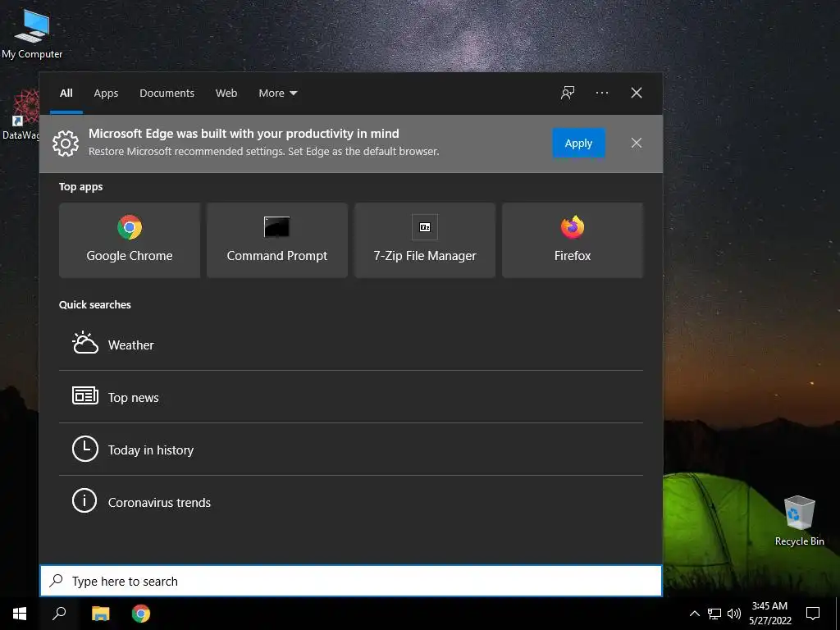Click the volume speaker icon in tray
This screenshot has height=630, width=840.
click(x=734, y=614)
